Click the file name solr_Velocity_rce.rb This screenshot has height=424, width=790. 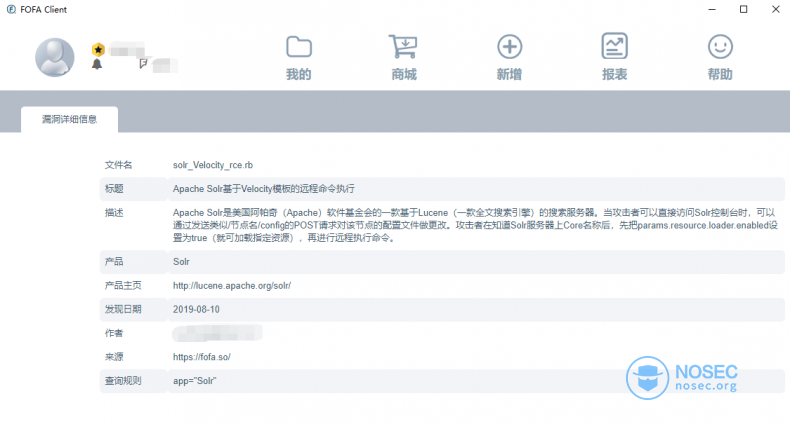tap(213, 165)
